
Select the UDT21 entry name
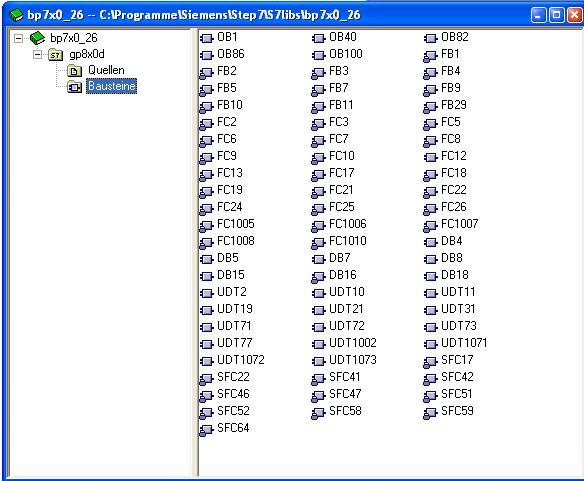tap(346, 309)
